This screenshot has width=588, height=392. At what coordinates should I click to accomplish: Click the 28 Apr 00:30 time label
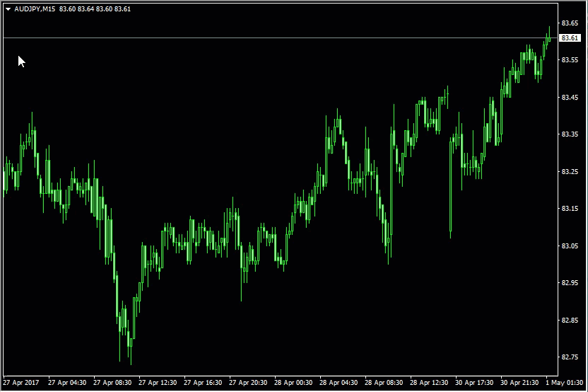(293, 383)
